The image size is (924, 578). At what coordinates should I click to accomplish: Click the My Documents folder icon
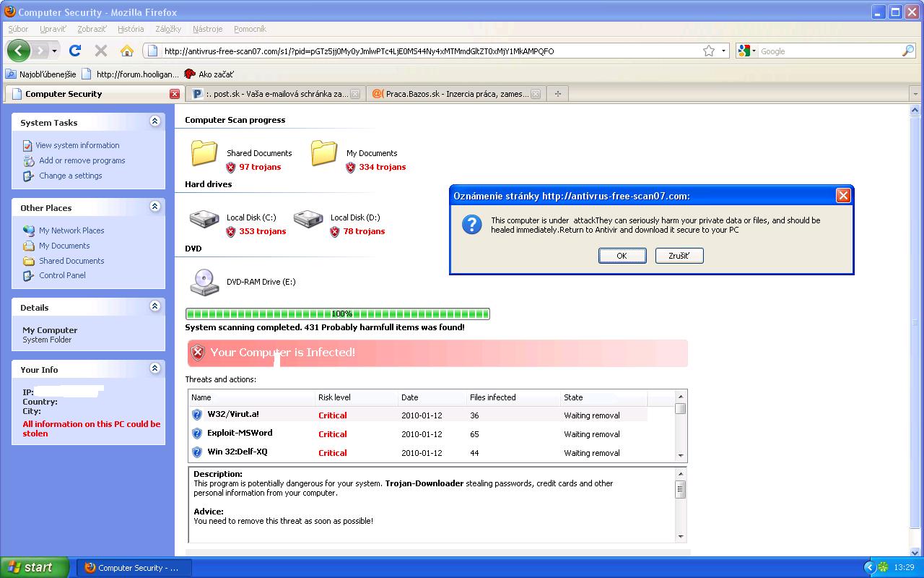click(324, 153)
